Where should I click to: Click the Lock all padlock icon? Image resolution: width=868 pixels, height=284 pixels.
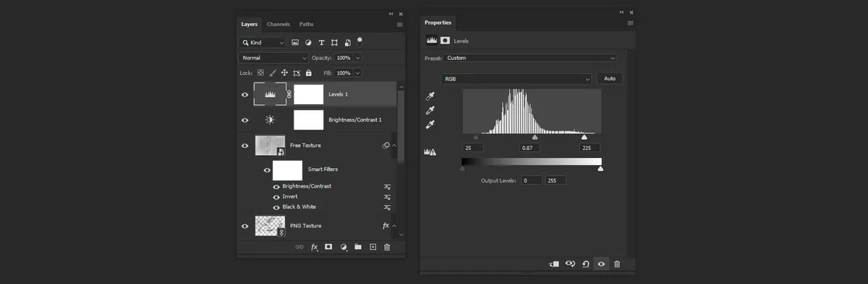pyautogui.click(x=309, y=73)
